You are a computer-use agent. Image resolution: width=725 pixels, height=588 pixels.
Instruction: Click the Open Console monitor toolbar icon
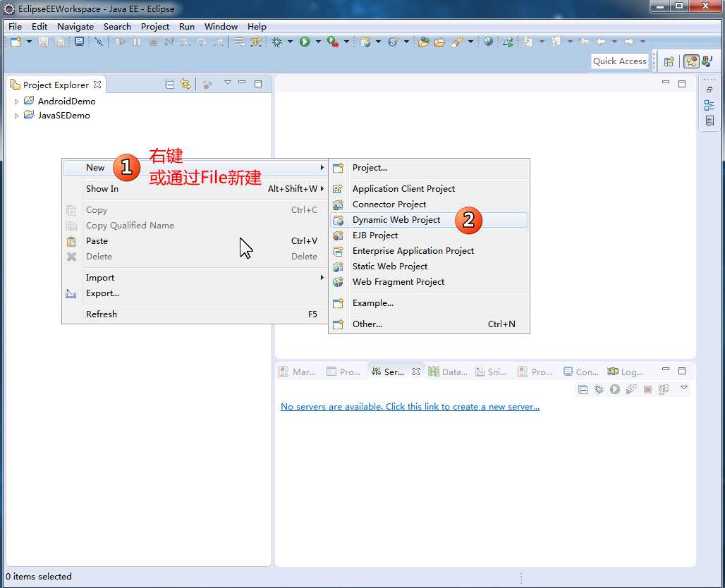point(80,42)
